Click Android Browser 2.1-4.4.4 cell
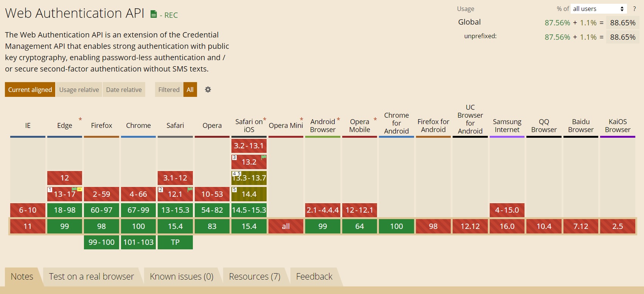The width and height of the screenshot is (644, 294). point(323,210)
